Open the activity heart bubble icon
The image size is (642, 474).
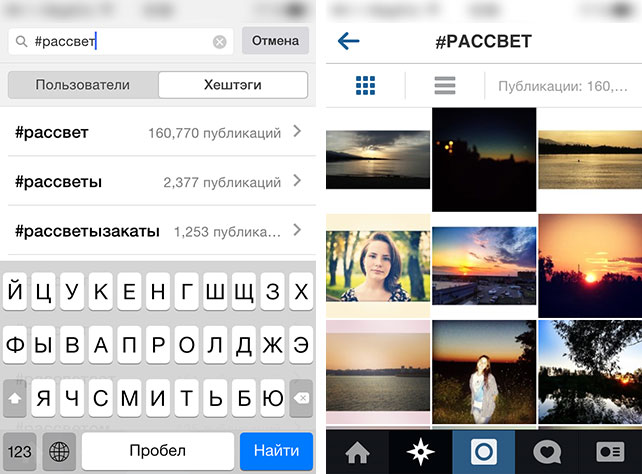point(547,453)
